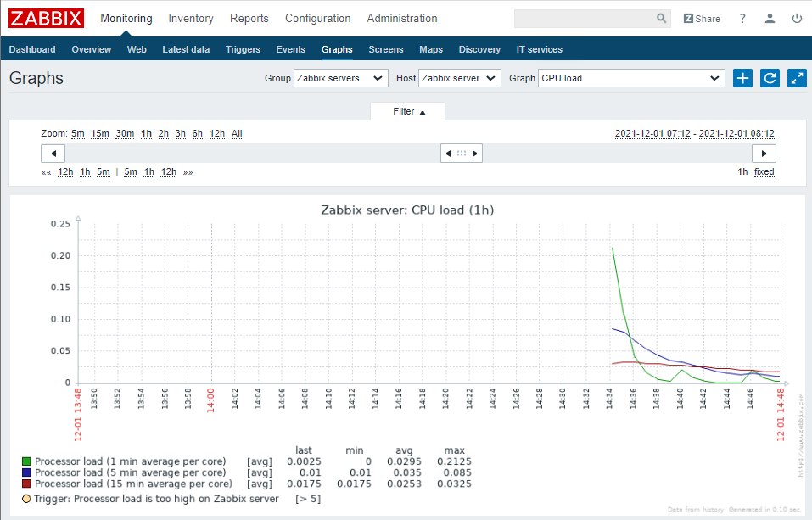This screenshot has height=520, width=812.
Task: Collapse the Filter tab
Action: 408,111
